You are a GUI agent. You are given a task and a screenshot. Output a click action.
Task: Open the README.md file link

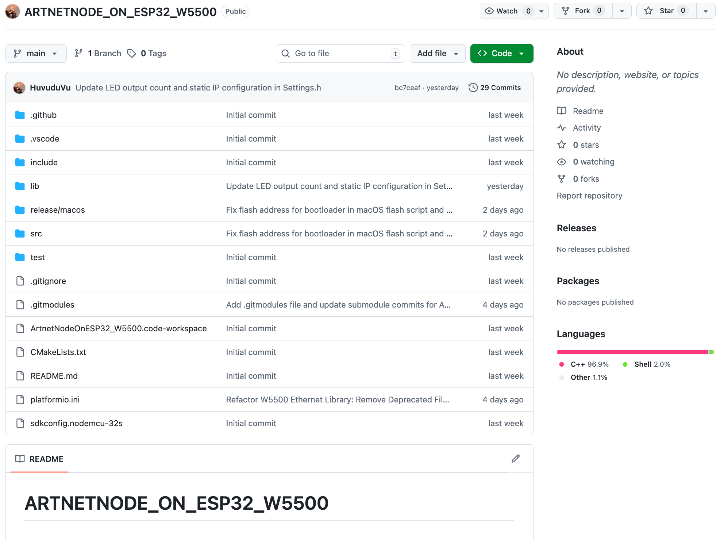[54, 376]
